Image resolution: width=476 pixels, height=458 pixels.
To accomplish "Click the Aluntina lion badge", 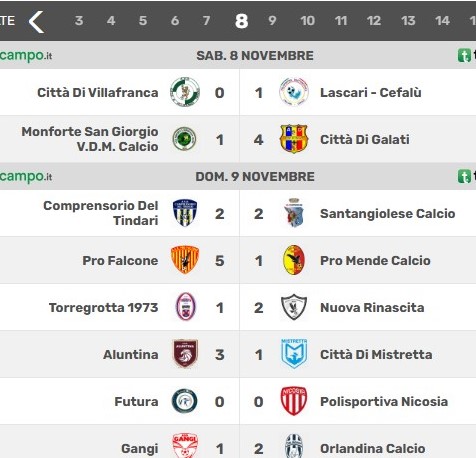I will 185,354.
